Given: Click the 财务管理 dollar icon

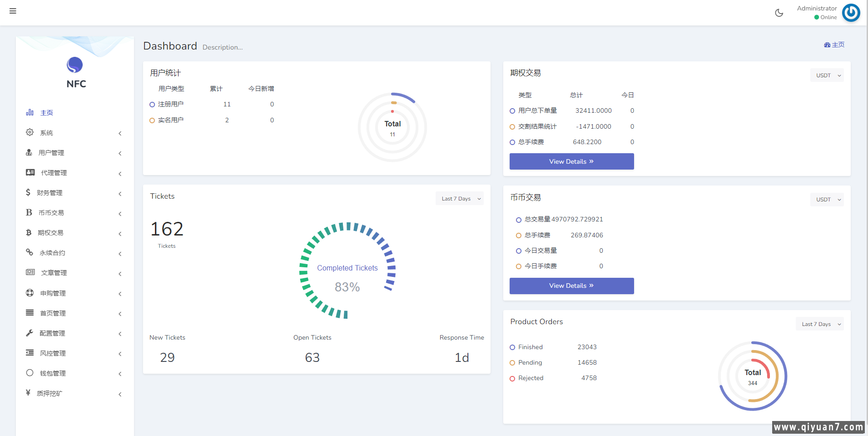Looking at the screenshot, I should tap(28, 192).
